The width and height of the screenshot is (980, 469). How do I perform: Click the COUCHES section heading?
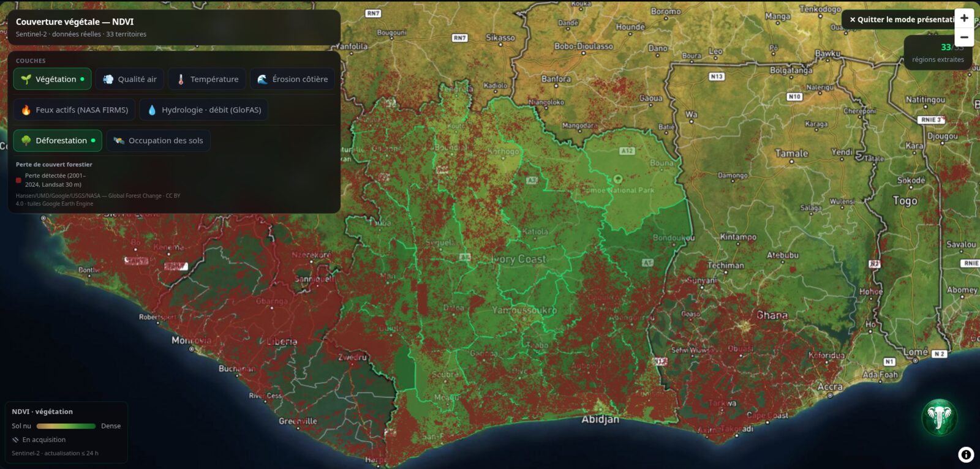click(x=31, y=61)
